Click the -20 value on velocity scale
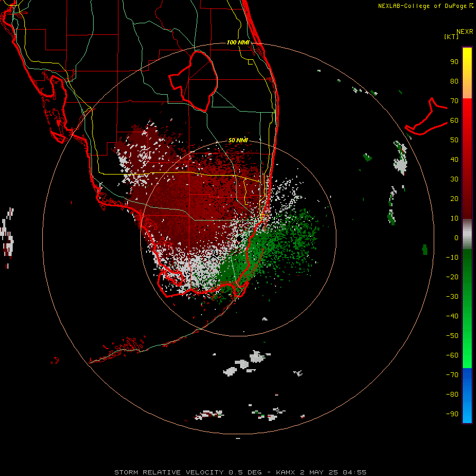Screen dimensions: 476x476 click(x=452, y=277)
